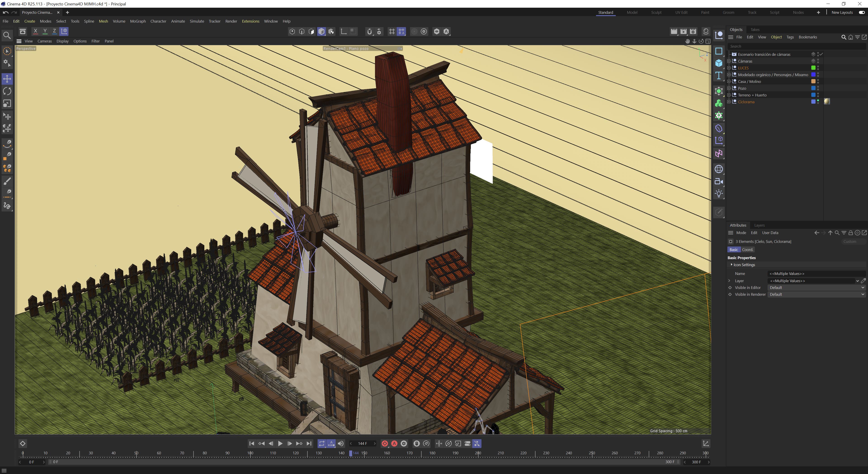Screen dimensions: 868x474
Task: Select the Scale tool
Action: coord(7,103)
